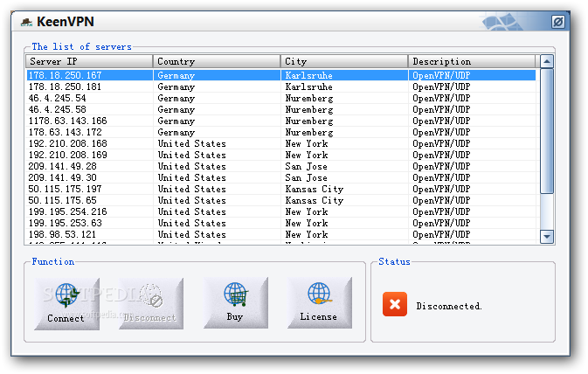The width and height of the screenshot is (588, 374).
Task: Sort by the Server IP column header
Action: [89, 61]
